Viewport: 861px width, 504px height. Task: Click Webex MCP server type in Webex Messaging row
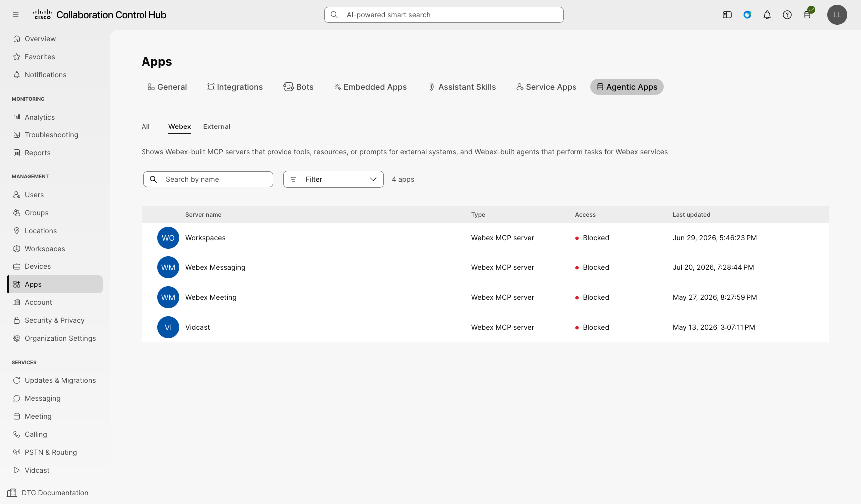[x=503, y=267]
